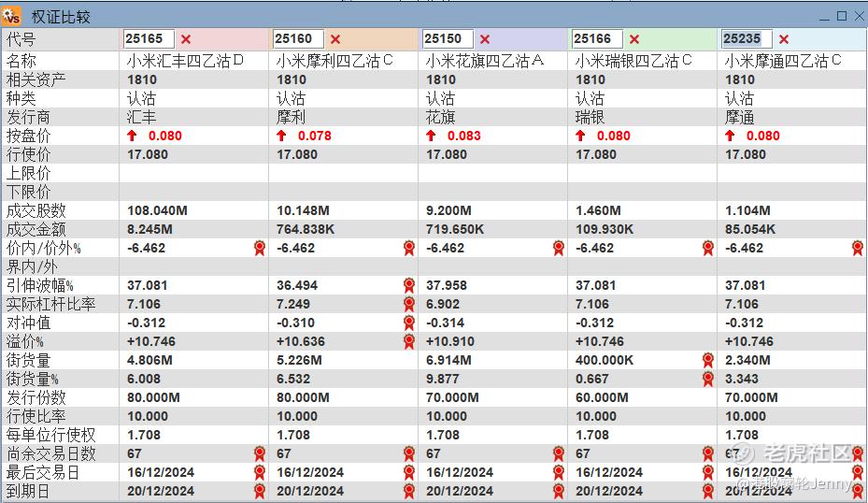This screenshot has height=503, width=868.
Task: Click the rosette in 尚余交易日数 row for 25160
Action: pyautogui.click(x=409, y=453)
